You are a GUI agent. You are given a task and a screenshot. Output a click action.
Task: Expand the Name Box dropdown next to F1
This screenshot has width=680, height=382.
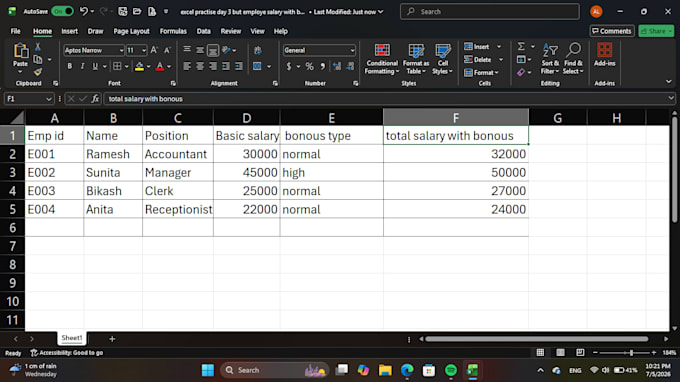(49, 99)
